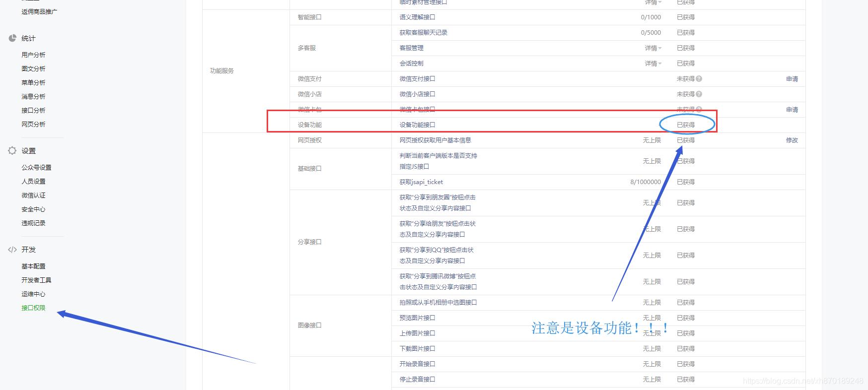Click the 开始录音接口 cell
Viewport: 868px width, 390px height.
(418, 364)
